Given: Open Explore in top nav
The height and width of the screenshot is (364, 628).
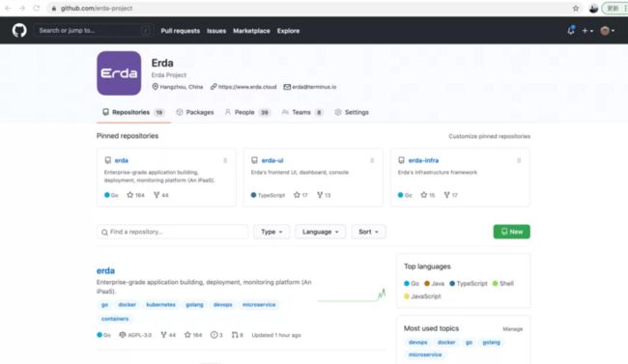Looking at the screenshot, I should pos(288,31).
